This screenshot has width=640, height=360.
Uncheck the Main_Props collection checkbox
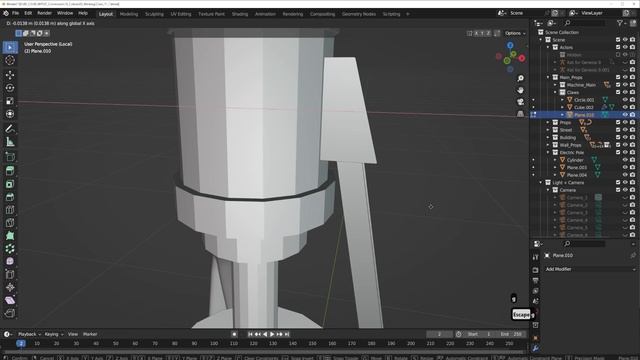pyautogui.click(x=618, y=77)
